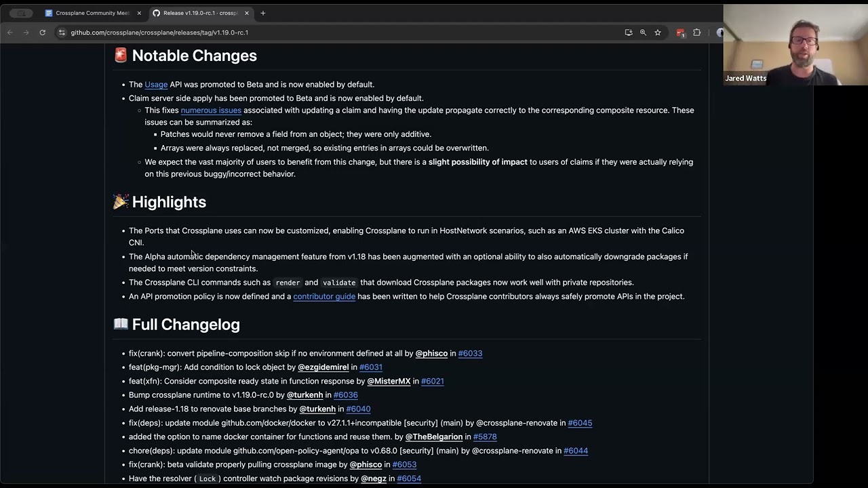The width and height of the screenshot is (868, 488).
Task: Open the Extensions puzzle icon
Action: click(696, 33)
